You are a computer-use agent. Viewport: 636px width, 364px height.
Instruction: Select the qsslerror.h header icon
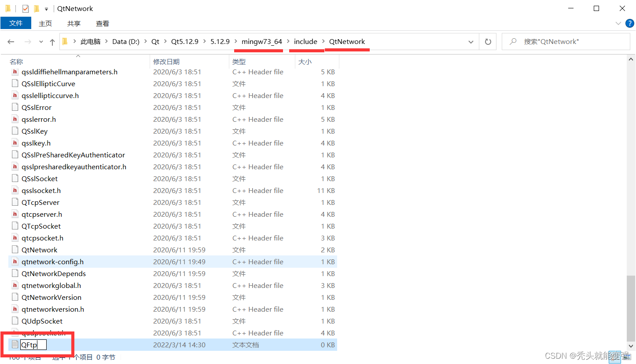(x=15, y=120)
